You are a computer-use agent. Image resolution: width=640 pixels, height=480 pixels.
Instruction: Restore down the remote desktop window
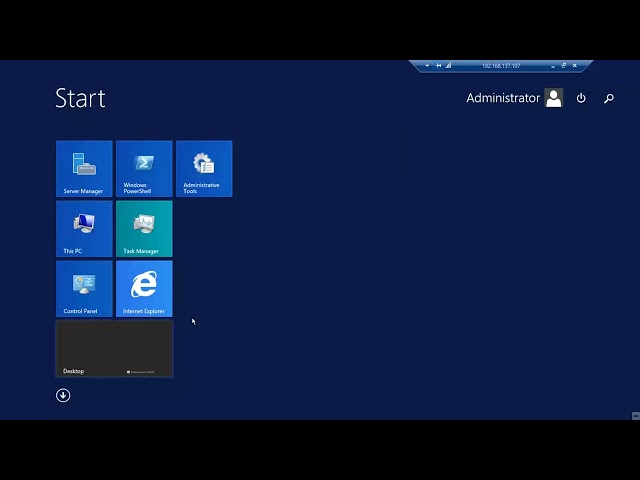click(x=564, y=65)
